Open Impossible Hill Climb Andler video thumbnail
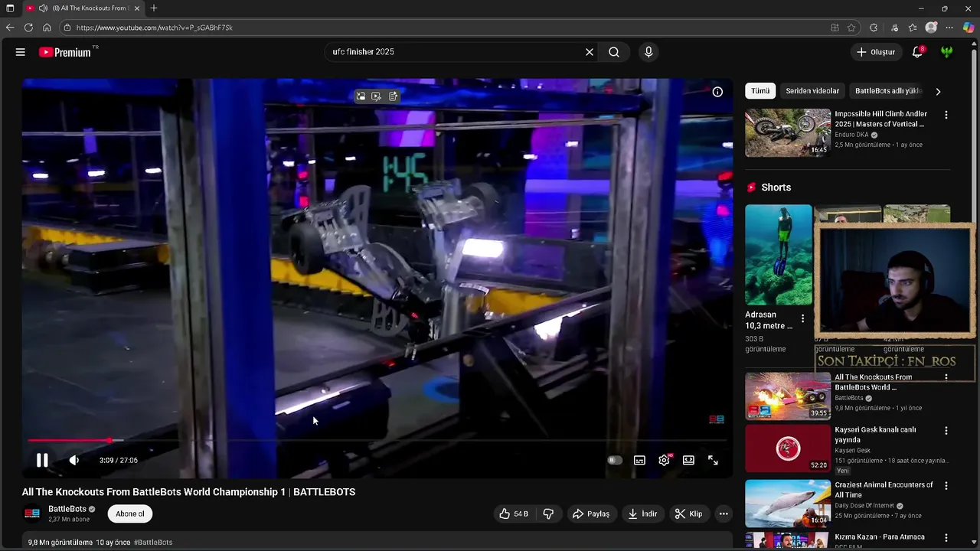The width and height of the screenshot is (980, 551). [788, 132]
